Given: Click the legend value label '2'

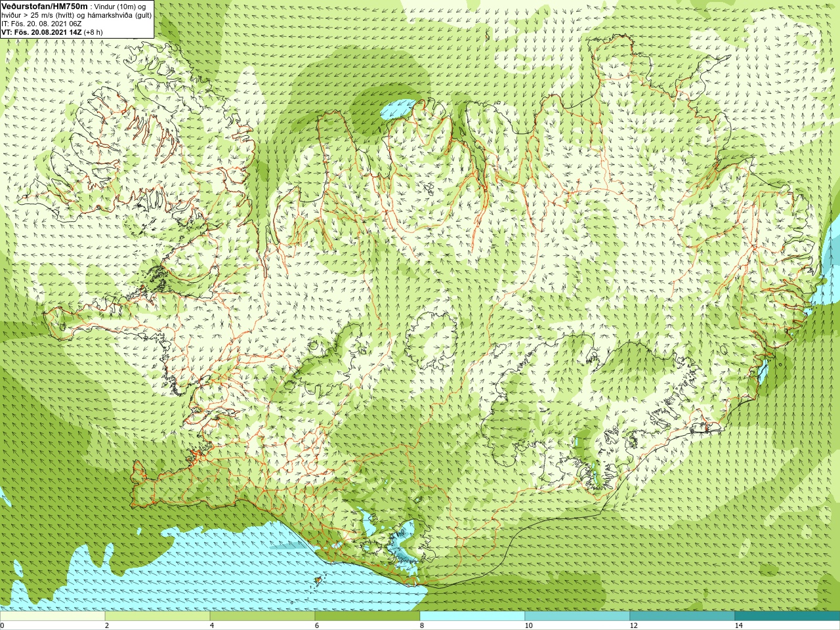Looking at the screenshot, I should click(107, 625).
